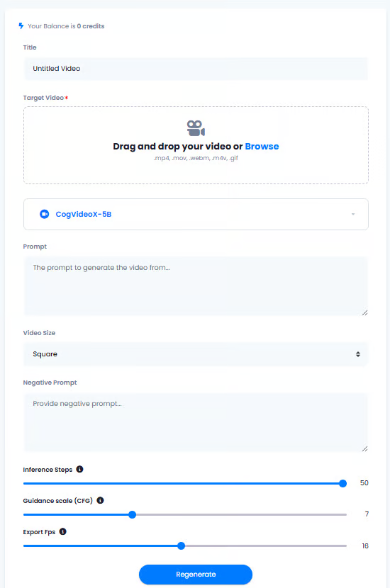
Task: Click the video camera upload icon
Action: [x=196, y=128]
